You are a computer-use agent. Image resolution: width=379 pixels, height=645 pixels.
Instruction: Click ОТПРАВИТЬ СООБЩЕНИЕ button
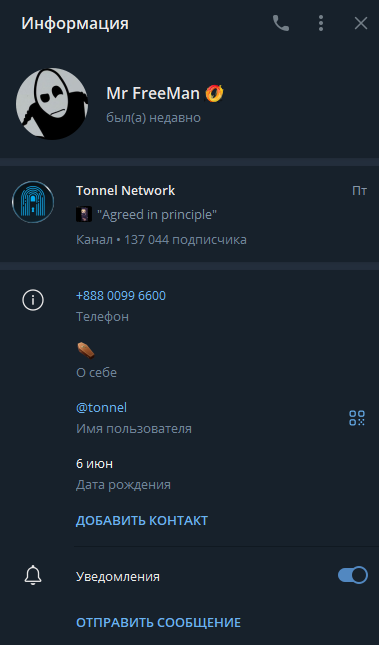[158, 622]
